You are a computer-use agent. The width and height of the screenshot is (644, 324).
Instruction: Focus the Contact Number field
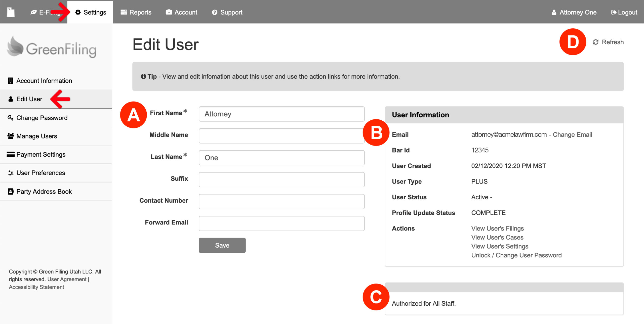click(x=281, y=201)
